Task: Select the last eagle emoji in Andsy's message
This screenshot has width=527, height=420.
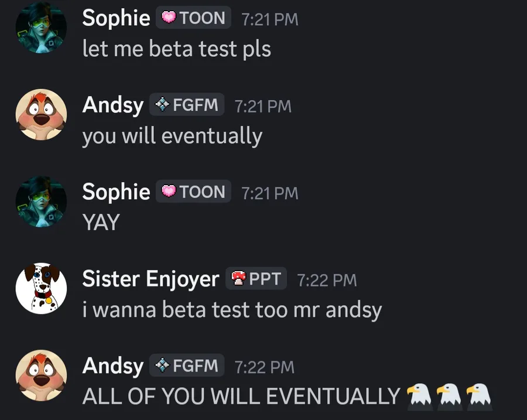Action: [x=479, y=396]
